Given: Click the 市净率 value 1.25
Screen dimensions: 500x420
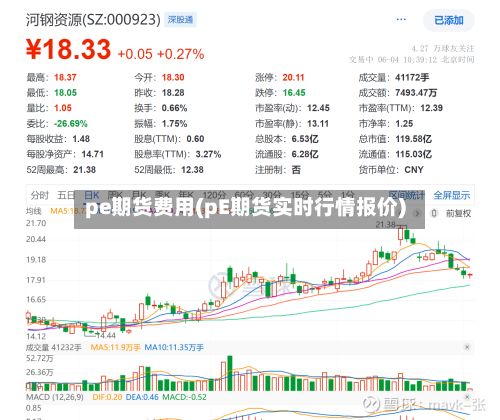Looking at the screenshot, I should tap(404, 124).
